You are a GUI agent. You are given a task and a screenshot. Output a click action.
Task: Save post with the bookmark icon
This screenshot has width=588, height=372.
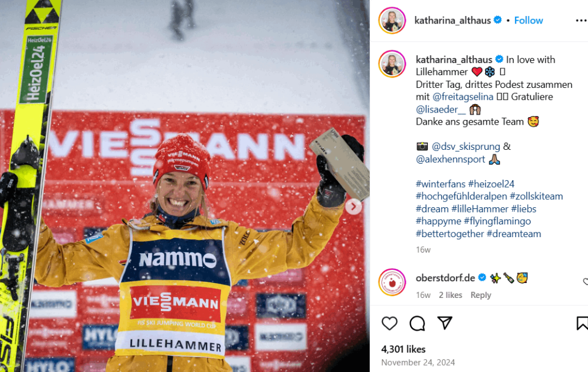click(582, 323)
